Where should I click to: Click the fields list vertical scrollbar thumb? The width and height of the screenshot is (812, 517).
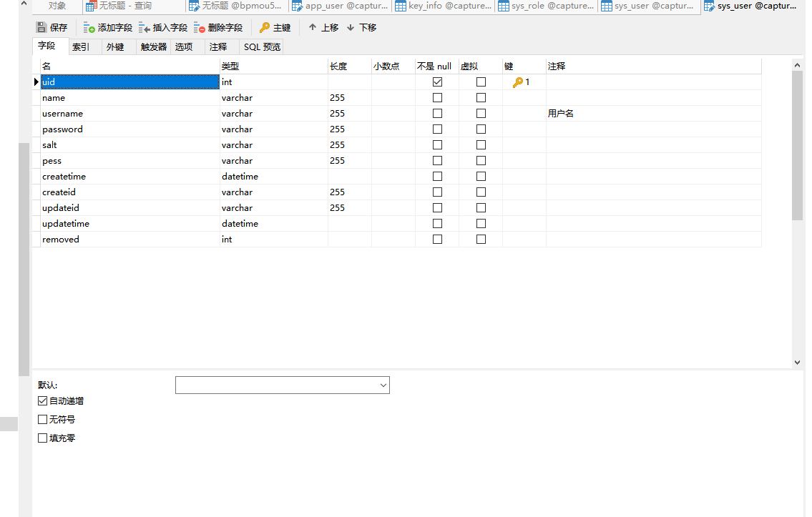797,145
